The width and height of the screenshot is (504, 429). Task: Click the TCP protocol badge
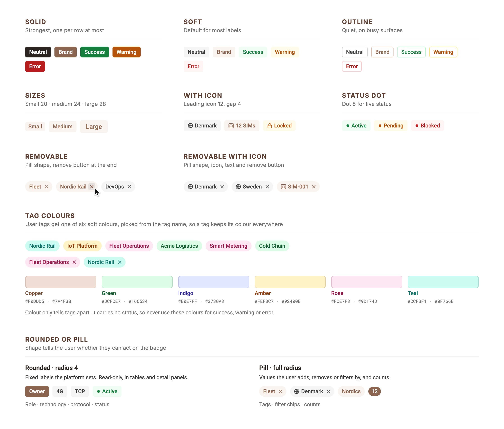point(80,391)
